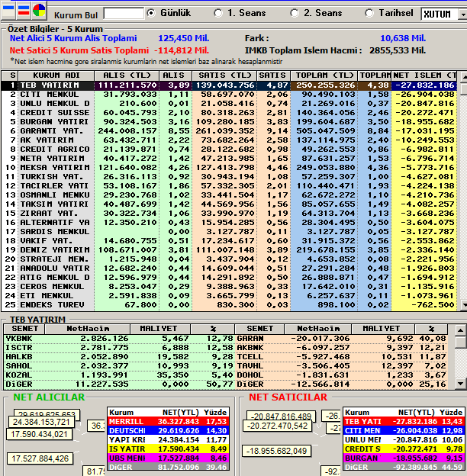Sort by the ALIS (TL) column header

[127, 76]
